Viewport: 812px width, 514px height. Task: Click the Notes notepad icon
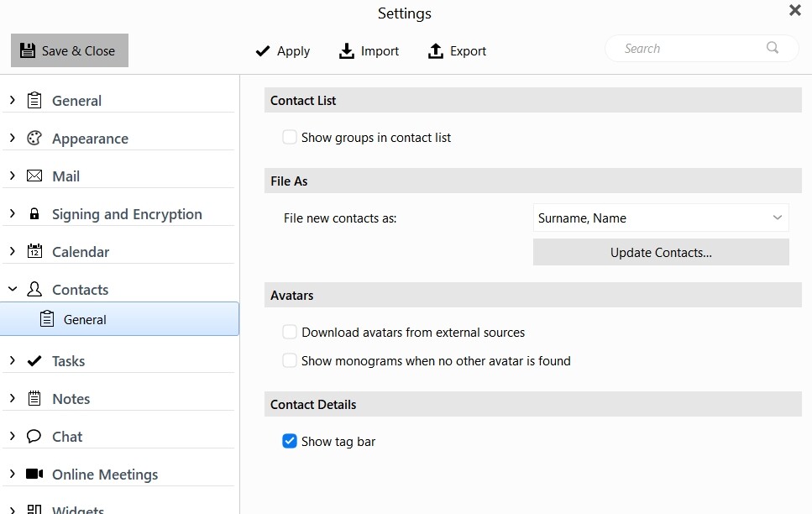(34, 398)
